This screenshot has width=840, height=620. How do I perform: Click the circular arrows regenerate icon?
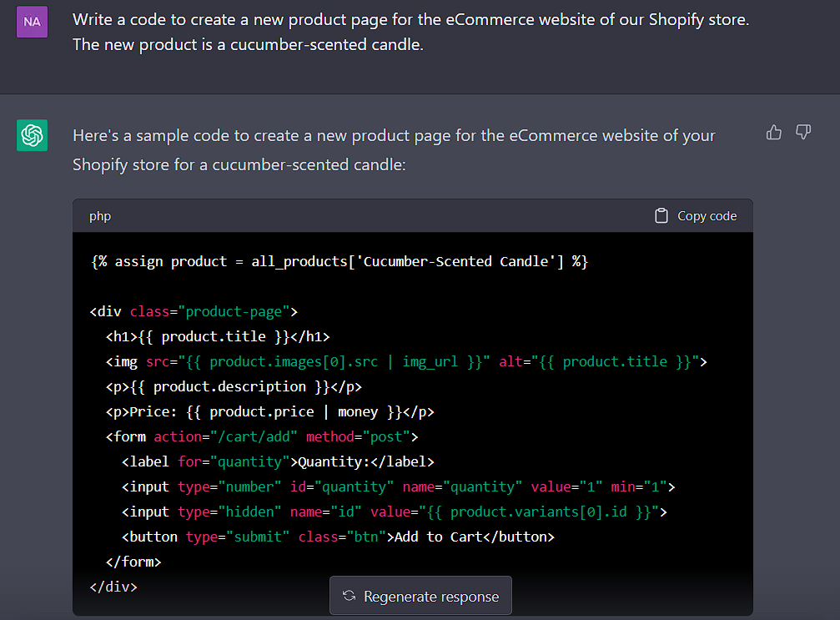coord(350,596)
